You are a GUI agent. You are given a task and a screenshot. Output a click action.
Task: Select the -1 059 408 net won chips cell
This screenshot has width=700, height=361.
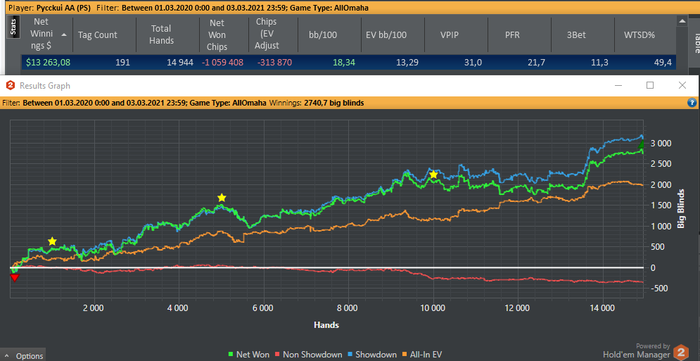[x=224, y=62]
